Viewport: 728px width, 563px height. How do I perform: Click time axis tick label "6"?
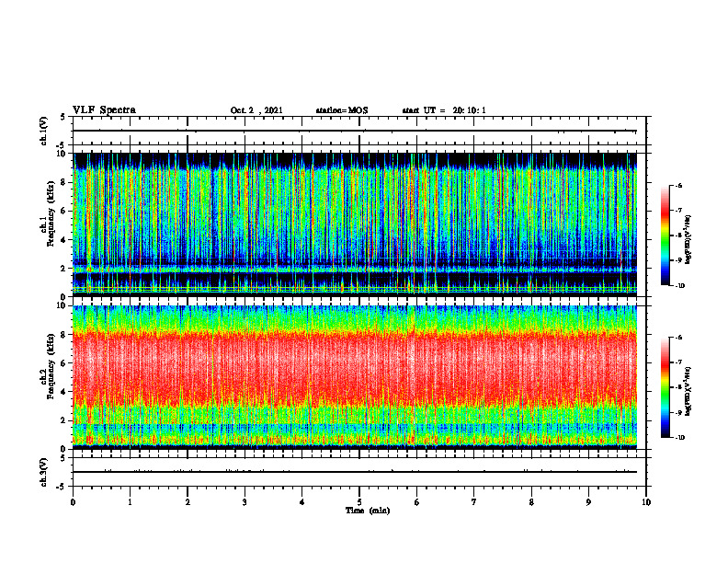click(417, 502)
